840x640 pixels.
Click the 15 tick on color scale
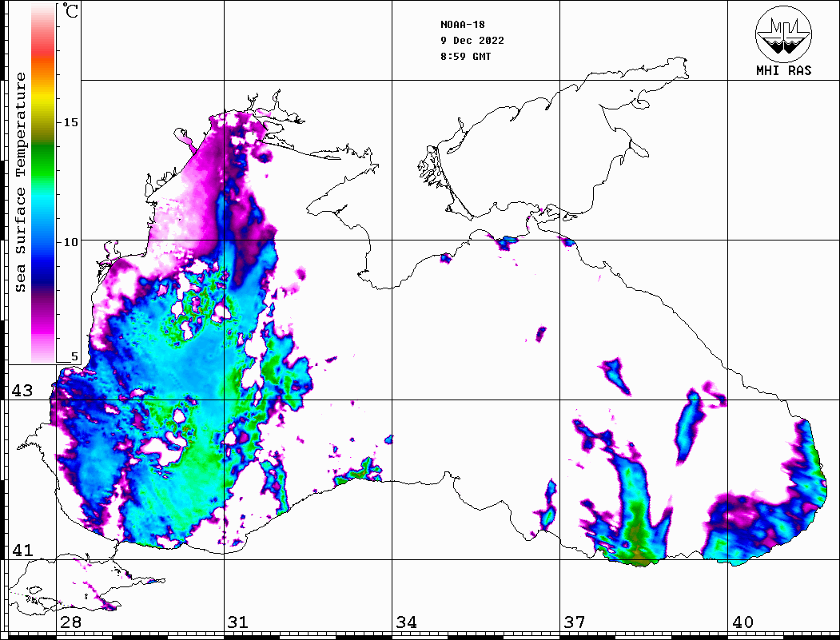point(70,122)
